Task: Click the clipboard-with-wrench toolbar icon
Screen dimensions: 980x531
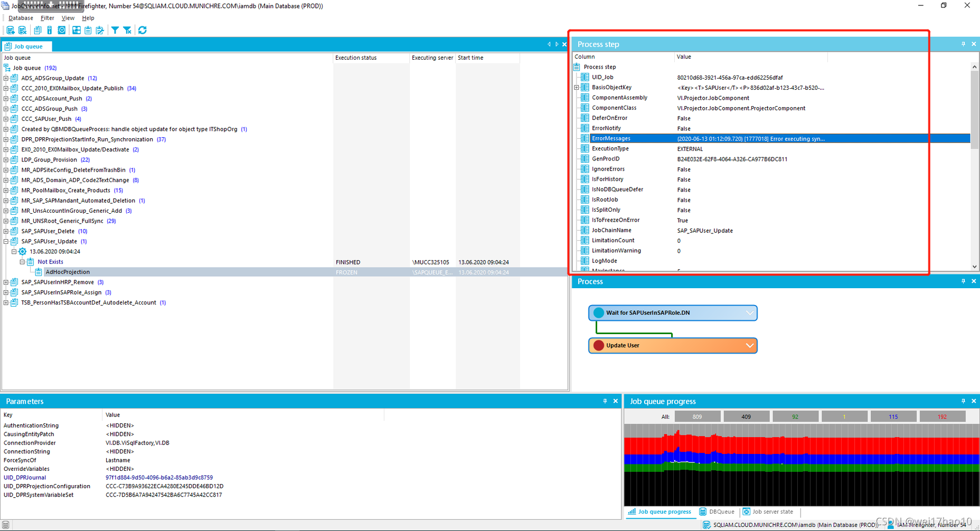Action: pyautogui.click(x=100, y=30)
